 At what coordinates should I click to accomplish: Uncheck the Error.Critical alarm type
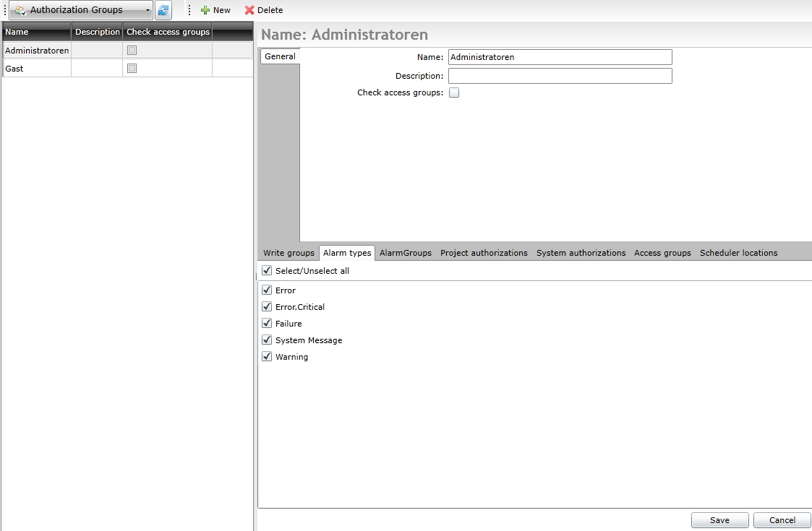click(x=267, y=307)
